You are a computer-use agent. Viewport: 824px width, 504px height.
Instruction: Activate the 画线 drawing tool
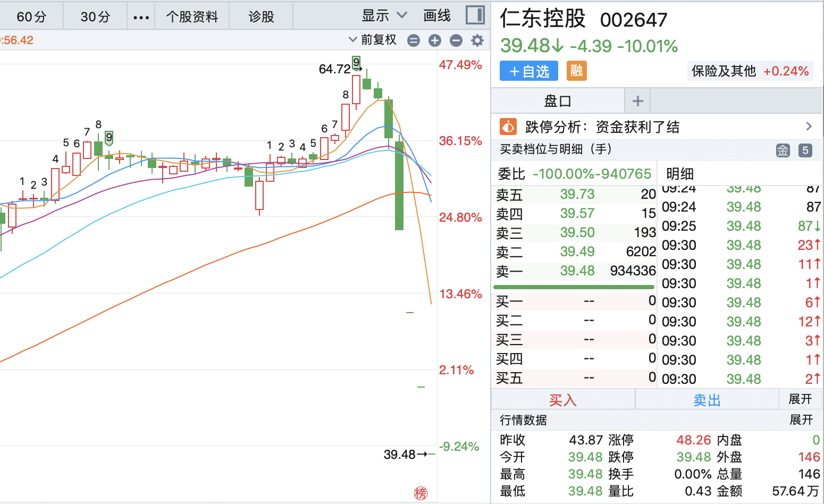tap(436, 15)
